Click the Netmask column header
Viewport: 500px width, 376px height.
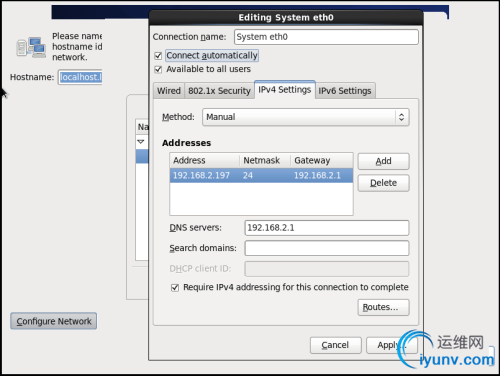pos(265,161)
